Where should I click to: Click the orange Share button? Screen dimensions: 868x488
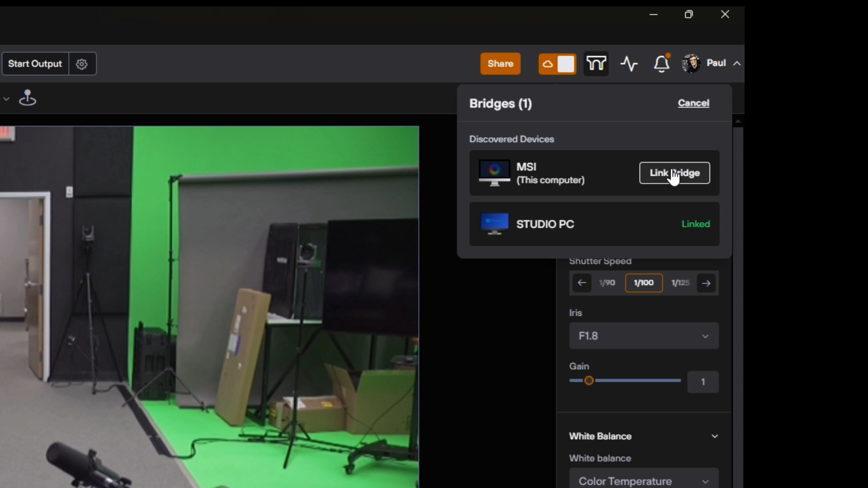coord(500,64)
